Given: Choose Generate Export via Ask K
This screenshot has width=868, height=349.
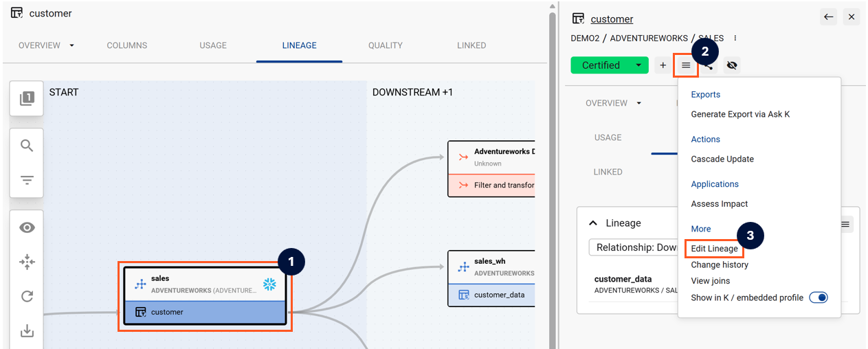Looking at the screenshot, I should point(740,114).
